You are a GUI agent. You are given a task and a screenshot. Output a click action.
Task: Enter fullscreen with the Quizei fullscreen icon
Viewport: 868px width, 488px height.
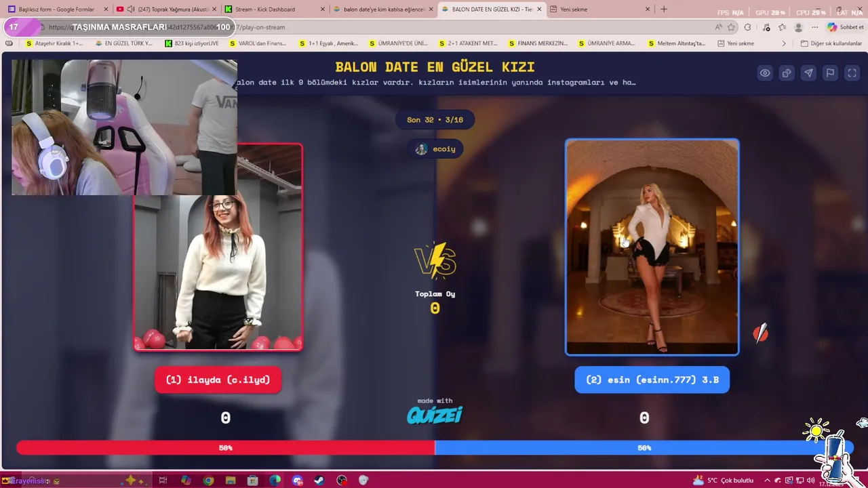click(852, 73)
